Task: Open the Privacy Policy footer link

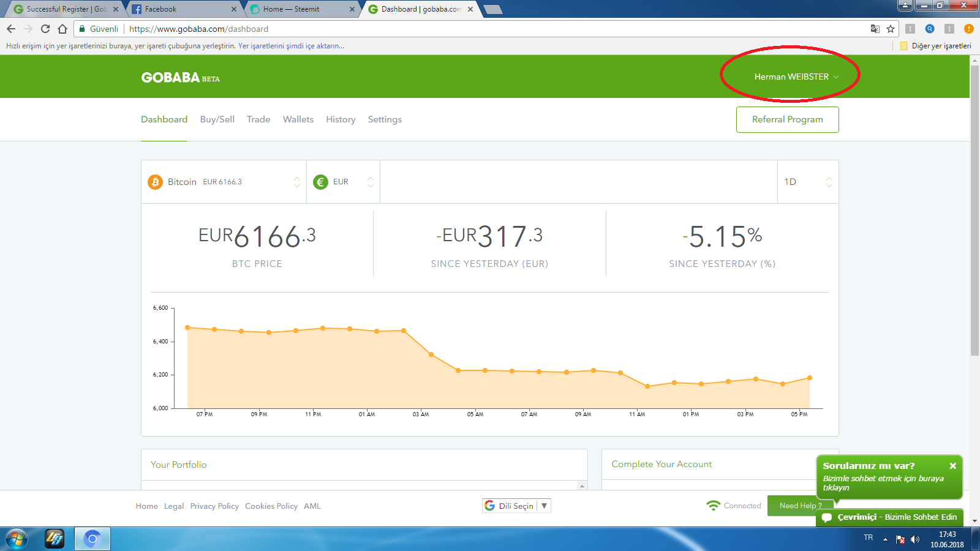Action: 214,506
